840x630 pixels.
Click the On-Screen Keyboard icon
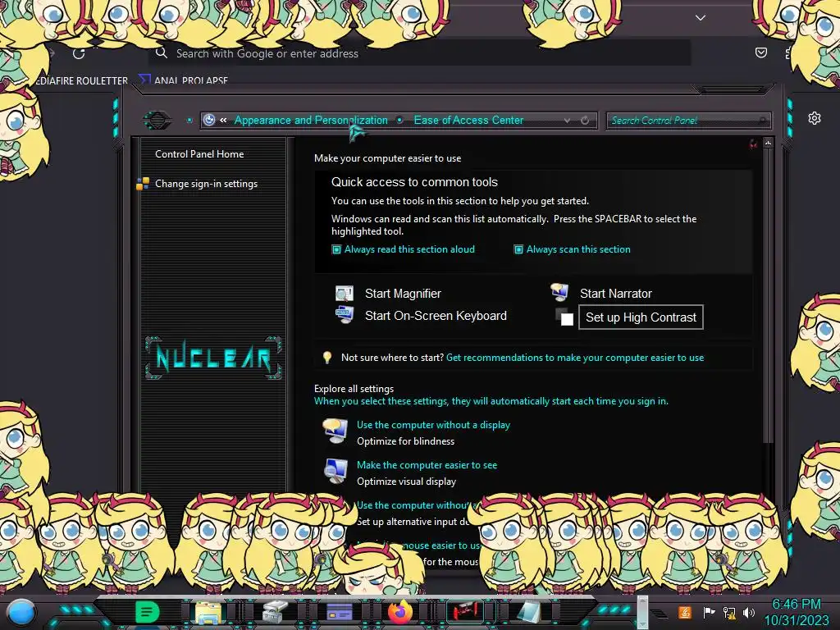click(344, 314)
